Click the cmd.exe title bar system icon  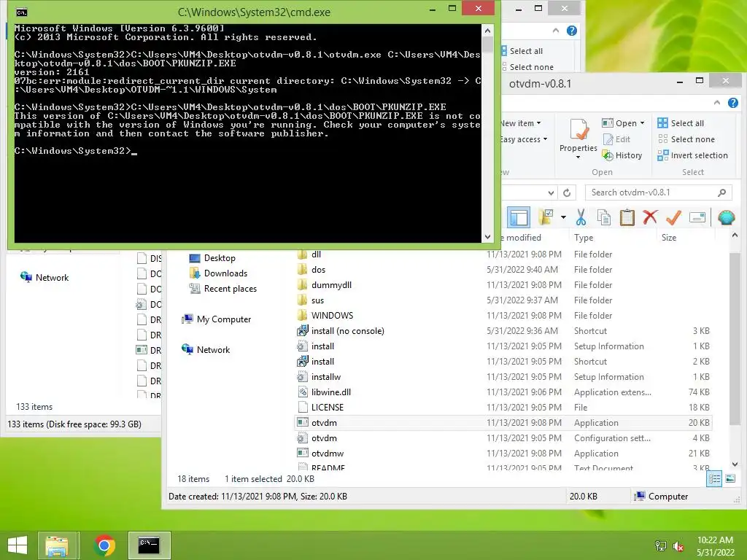(21, 12)
